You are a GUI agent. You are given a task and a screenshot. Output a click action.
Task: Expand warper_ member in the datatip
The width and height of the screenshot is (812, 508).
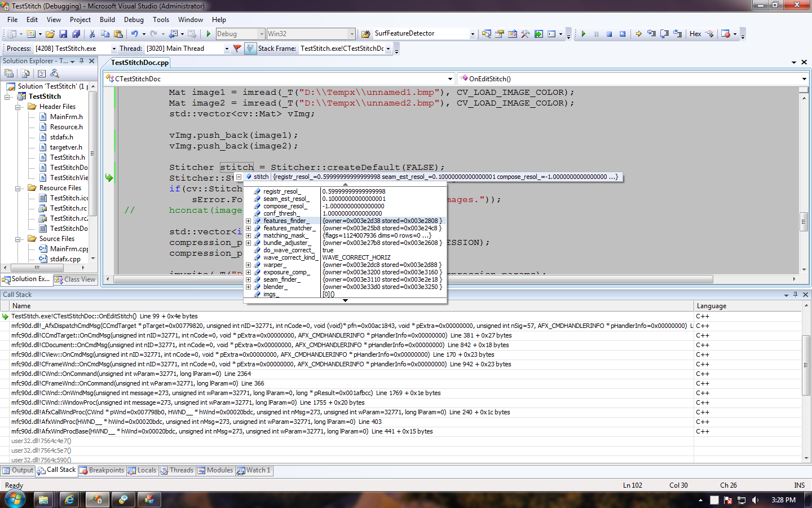(248, 265)
